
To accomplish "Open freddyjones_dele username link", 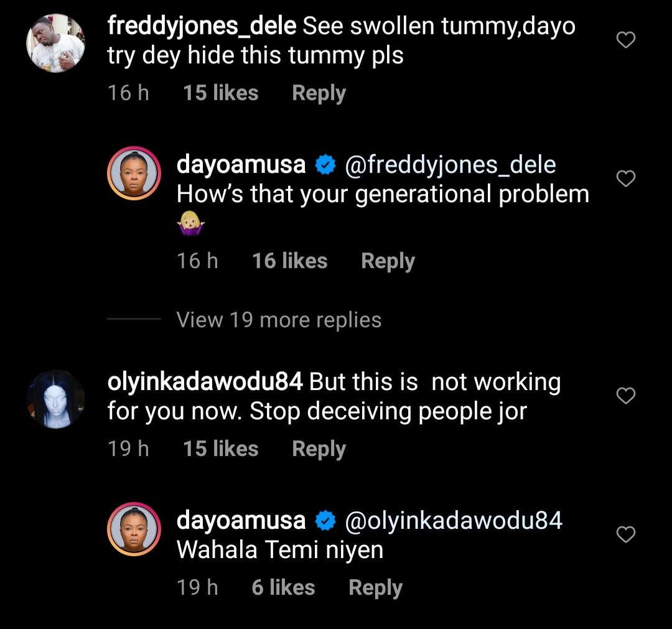I will coord(202,26).
